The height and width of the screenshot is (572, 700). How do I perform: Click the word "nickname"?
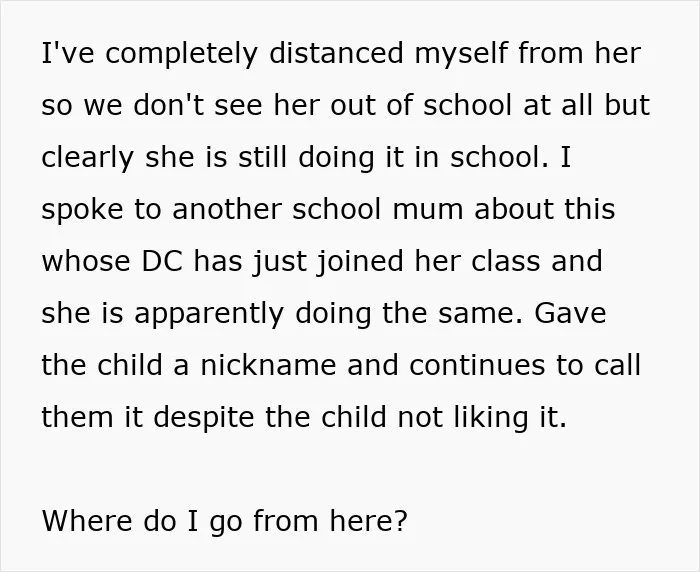[268, 365]
